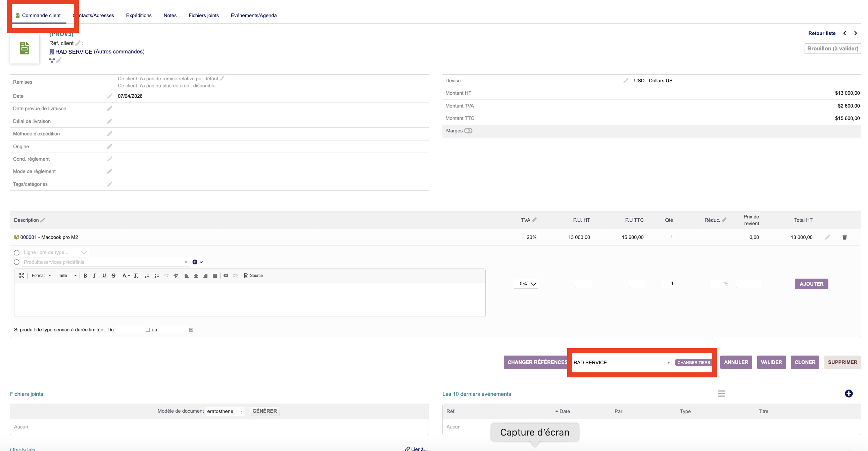Click the Strikethrough icon in editor

(x=113, y=276)
